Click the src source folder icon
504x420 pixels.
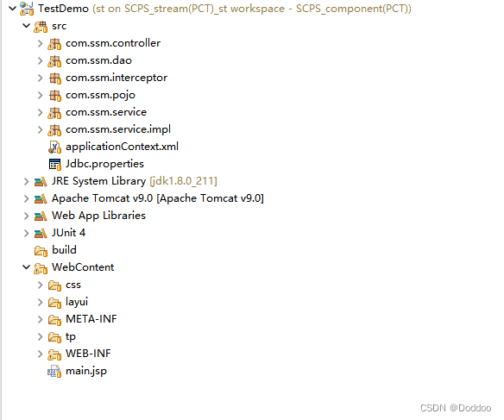click(x=41, y=27)
